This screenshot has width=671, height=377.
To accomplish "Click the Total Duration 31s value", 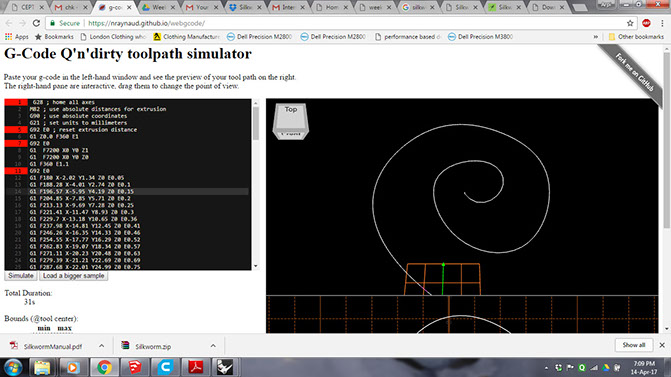I will [x=30, y=302].
